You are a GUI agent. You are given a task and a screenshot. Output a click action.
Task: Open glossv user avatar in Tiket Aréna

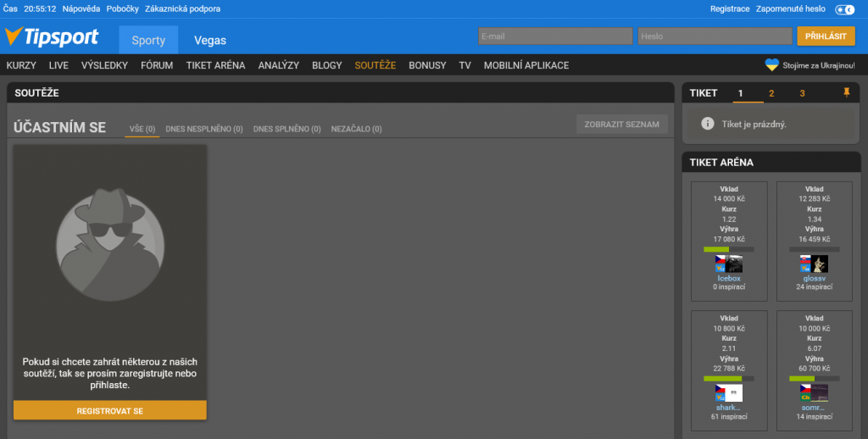[x=814, y=264]
